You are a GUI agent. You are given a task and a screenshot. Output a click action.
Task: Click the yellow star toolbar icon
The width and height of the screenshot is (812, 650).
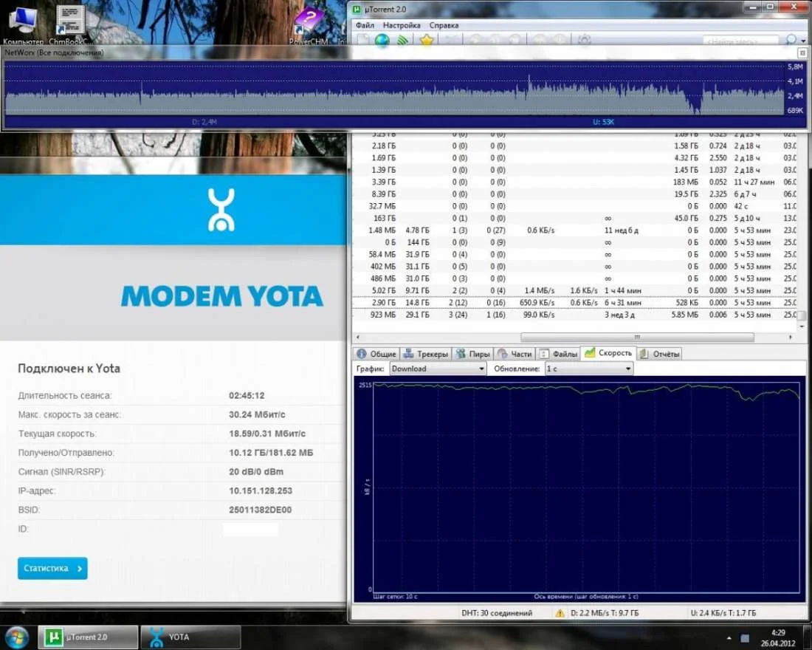(x=426, y=40)
